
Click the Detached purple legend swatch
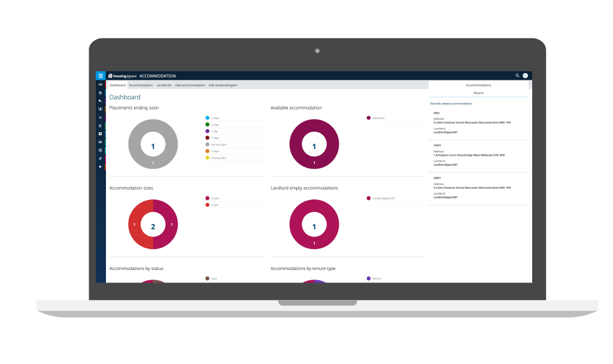368,118
